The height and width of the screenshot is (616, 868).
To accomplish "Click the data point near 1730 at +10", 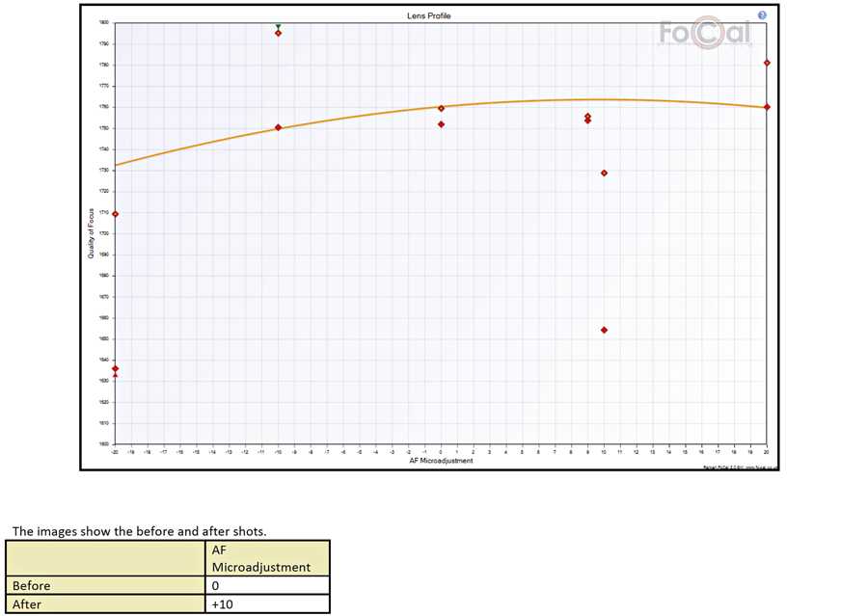I will coord(604,173).
